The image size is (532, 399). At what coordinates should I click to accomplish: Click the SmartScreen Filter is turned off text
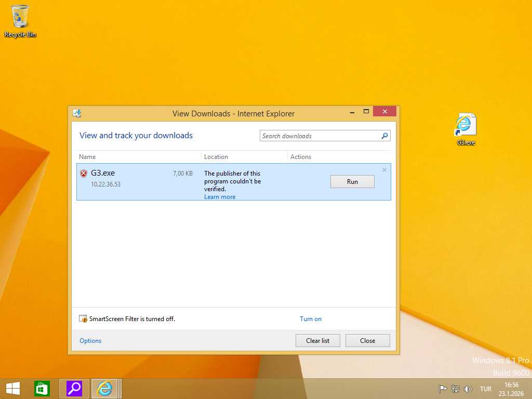132,318
